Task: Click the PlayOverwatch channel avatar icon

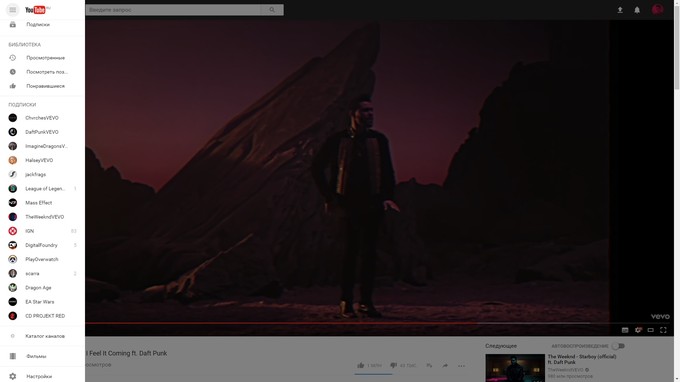Action: 13,259
